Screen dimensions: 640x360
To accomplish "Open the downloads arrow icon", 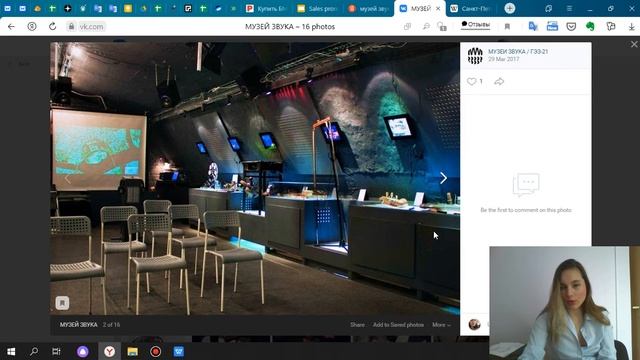I will click(631, 27).
